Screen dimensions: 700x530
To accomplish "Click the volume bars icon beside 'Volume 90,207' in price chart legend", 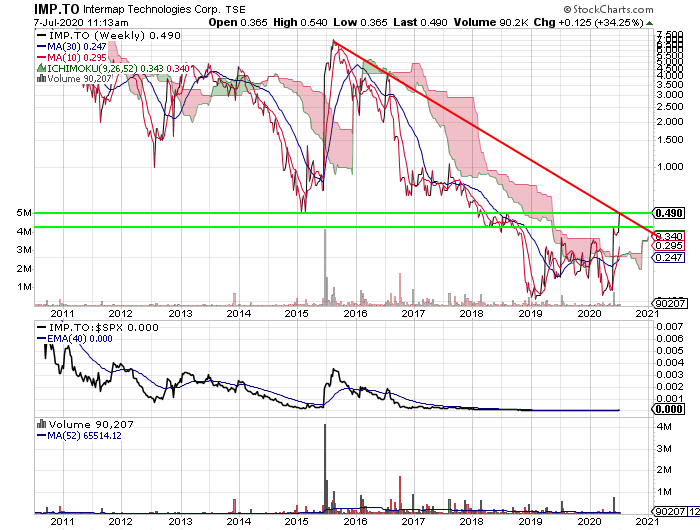I will pos(42,79).
